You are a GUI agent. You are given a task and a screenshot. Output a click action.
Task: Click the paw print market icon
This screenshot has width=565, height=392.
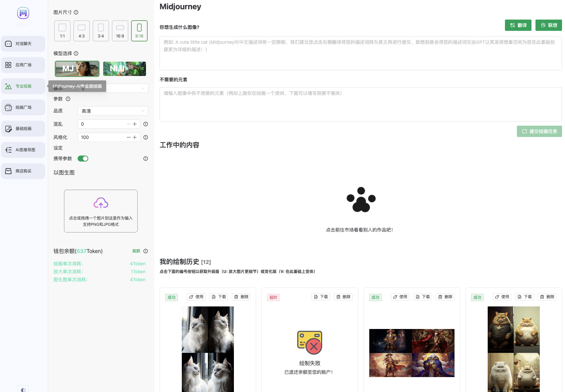361,200
